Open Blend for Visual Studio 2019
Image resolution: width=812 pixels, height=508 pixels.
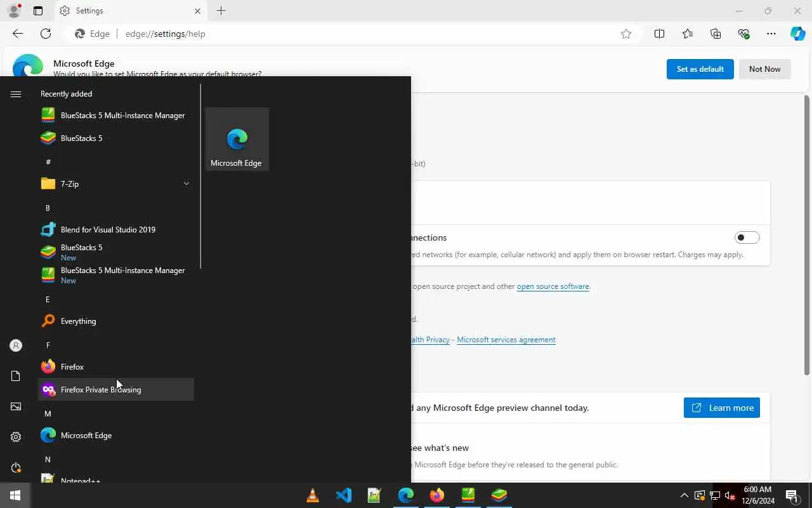coord(115,229)
